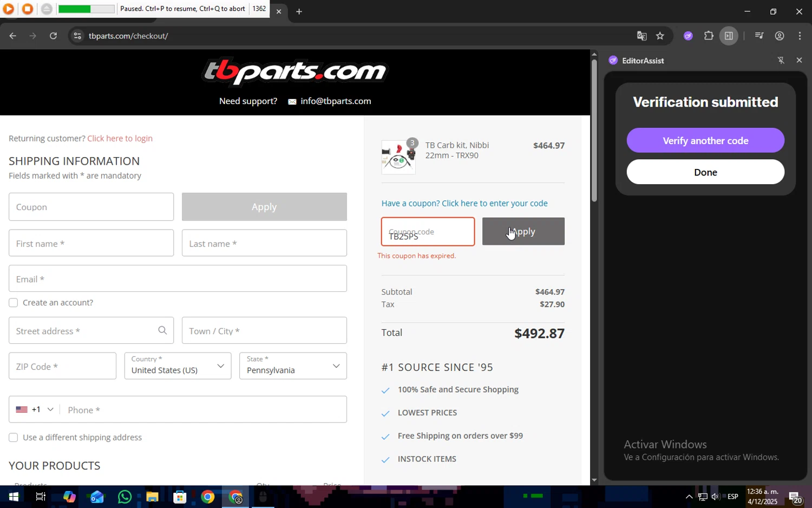Click the search icon in Street address

(x=162, y=330)
